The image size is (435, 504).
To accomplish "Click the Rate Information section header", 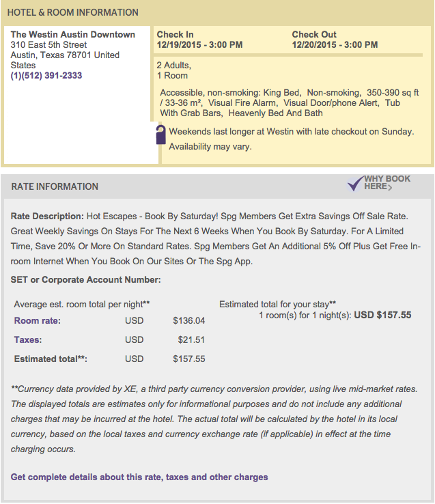I will click(55, 186).
